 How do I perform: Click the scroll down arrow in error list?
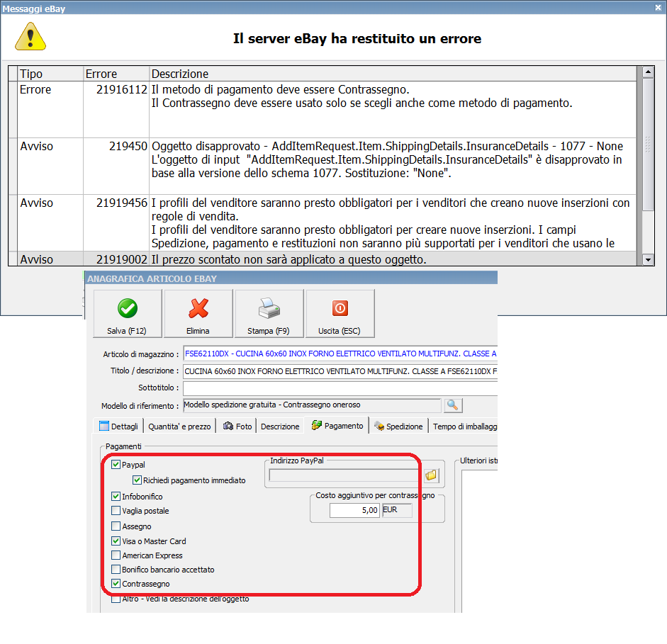point(648,260)
